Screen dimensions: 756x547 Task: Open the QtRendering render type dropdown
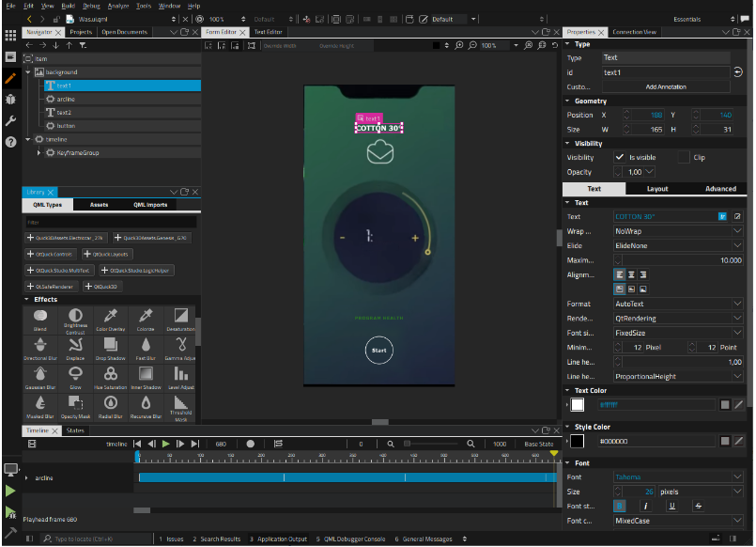coord(678,319)
